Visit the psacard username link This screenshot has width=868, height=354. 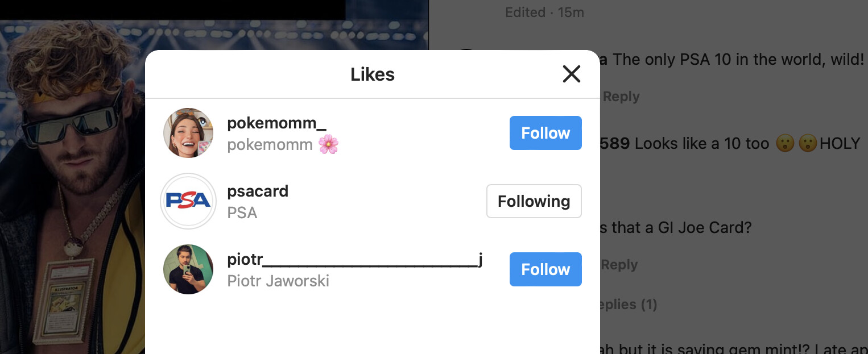click(258, 191)
